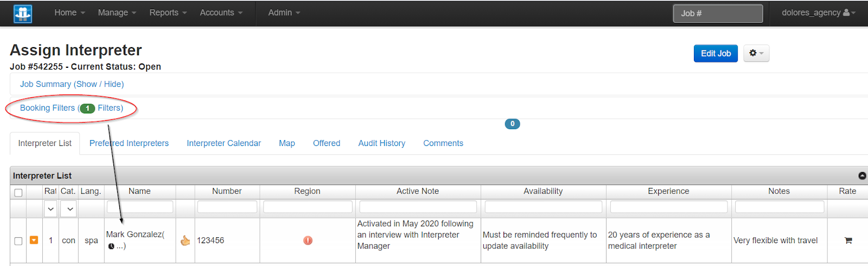
Task: Click the thumbs-up icon beside Mark Gonzalez
Action: pyautogui.click(x=186, y=240)
